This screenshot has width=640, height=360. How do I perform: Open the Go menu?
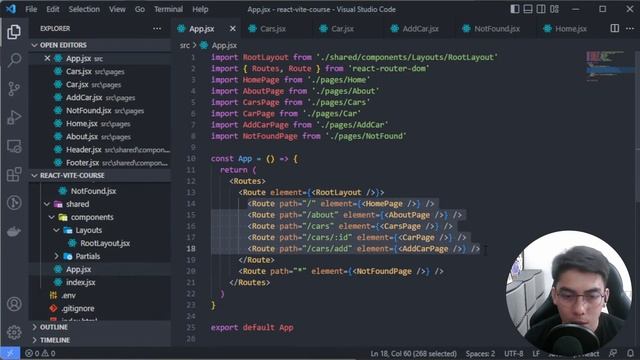(x=140, y=9)
